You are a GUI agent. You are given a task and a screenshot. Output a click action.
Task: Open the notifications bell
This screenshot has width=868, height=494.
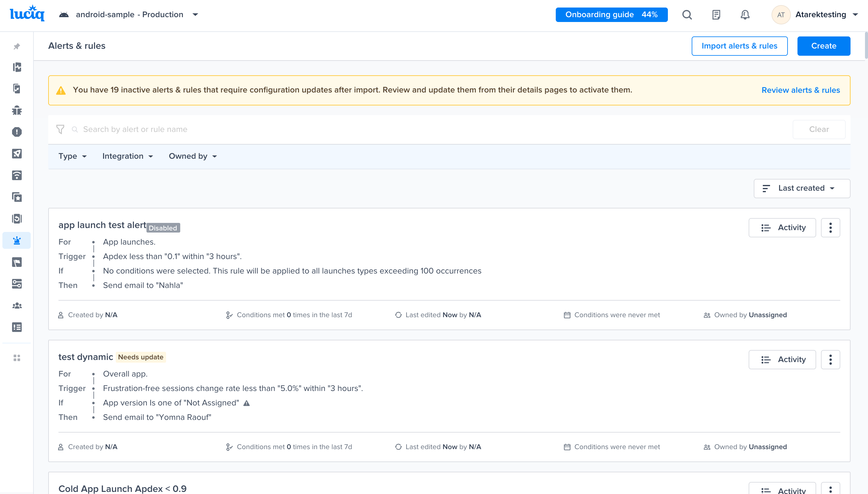coord(745,14)
